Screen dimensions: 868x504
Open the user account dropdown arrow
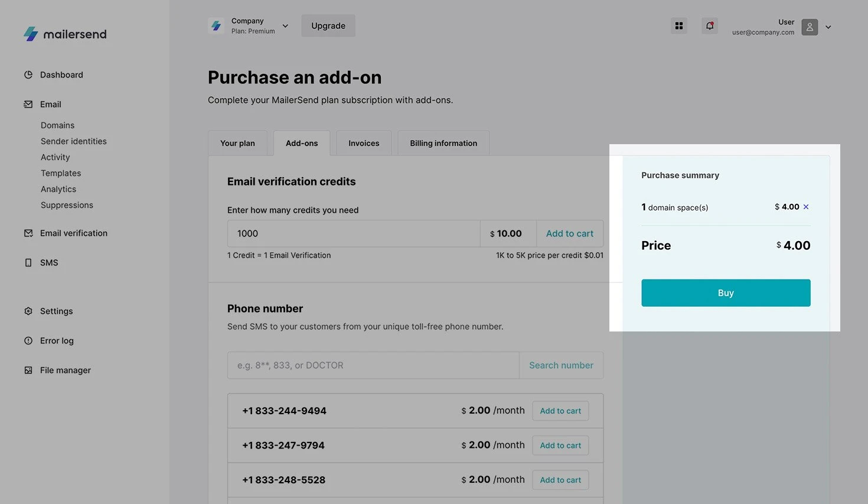click(828, 27)
